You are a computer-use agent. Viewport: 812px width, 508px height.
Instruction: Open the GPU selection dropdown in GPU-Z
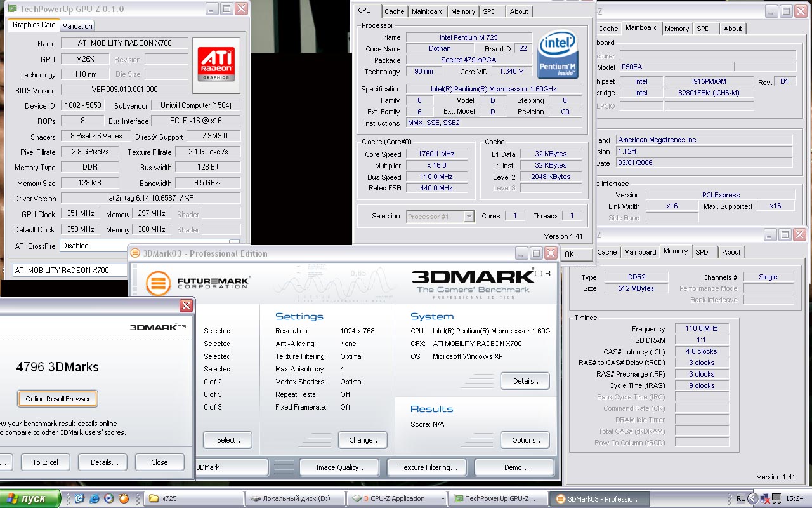click(70, 271)
